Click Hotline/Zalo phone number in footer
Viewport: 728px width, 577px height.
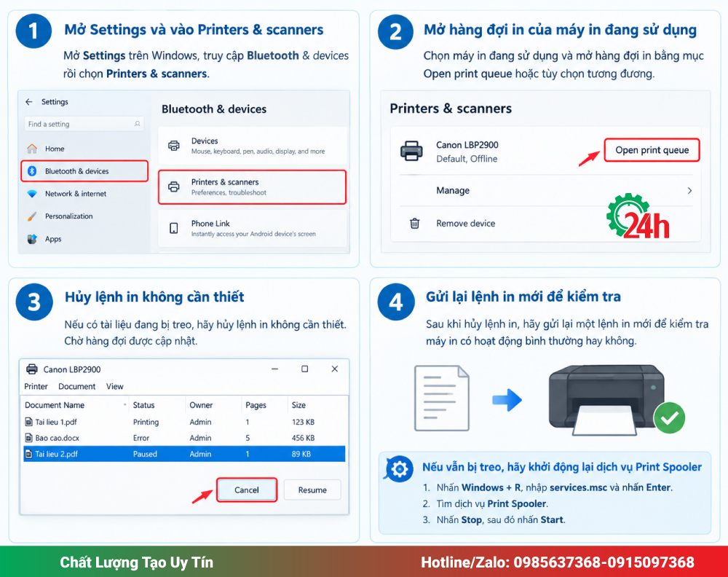pos(604,562)
